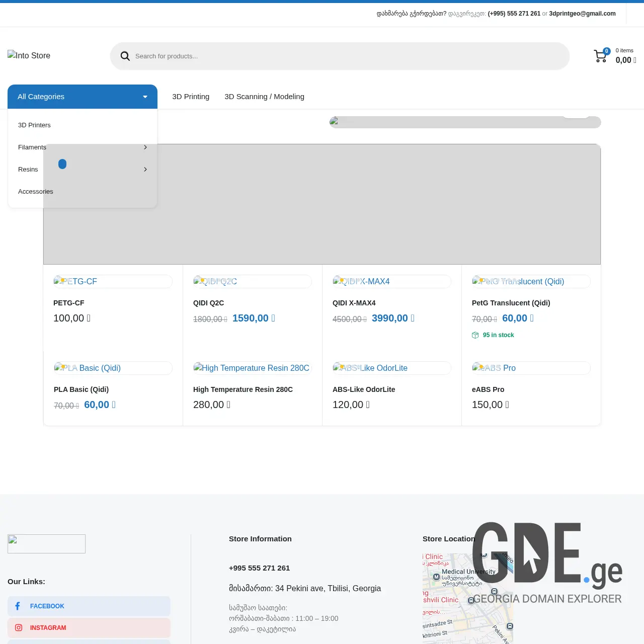644x644 pixels.
Task: Click the search magnifier icon
Action: point(125,56)
